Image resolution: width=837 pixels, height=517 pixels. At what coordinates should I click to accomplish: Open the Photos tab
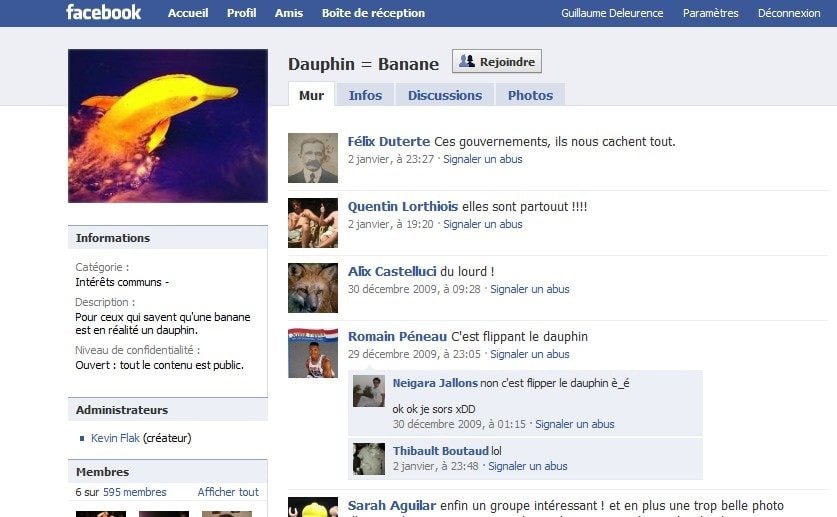[x=530, y=95]
